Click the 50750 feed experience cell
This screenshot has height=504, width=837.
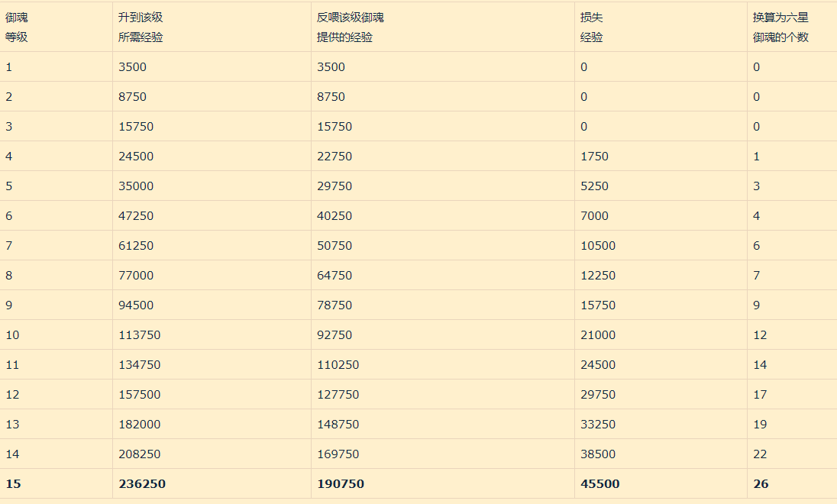(334, 246)
